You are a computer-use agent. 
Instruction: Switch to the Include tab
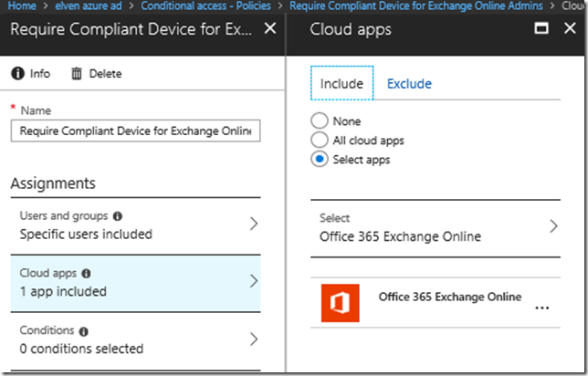click(341, 83)
